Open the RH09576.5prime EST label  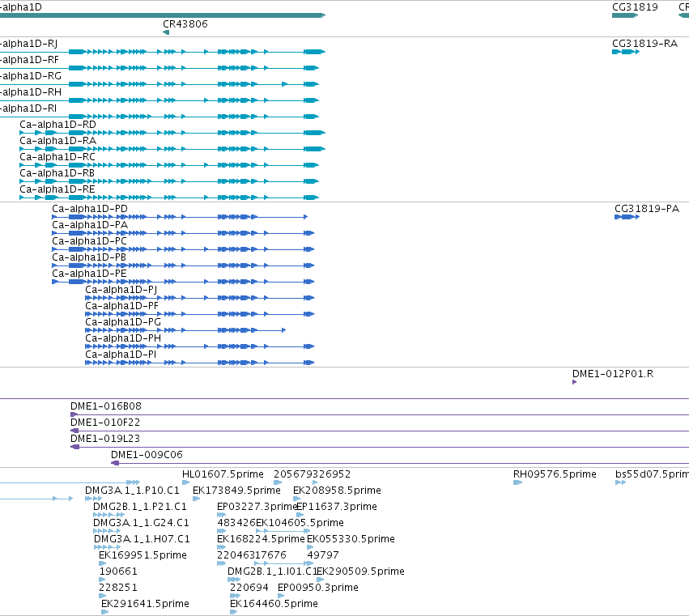pos(555,474)
